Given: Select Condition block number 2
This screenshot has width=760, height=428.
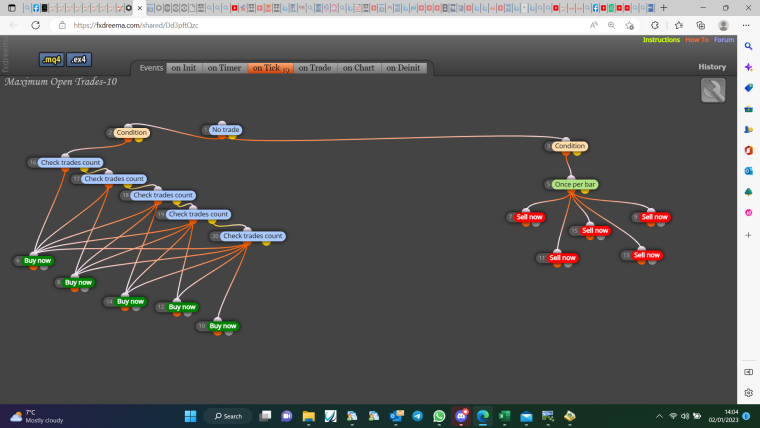Looking at the screenshot, I should (x=131, y=132).
